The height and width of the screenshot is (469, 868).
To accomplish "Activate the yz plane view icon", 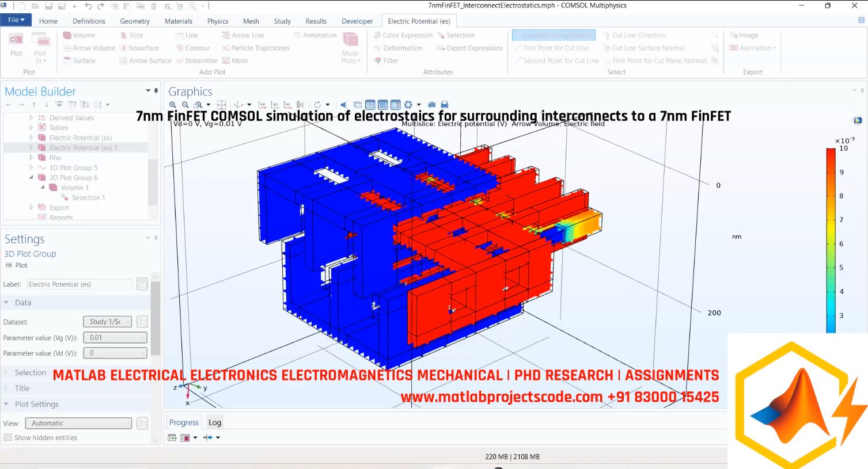I will click(274, 104).
